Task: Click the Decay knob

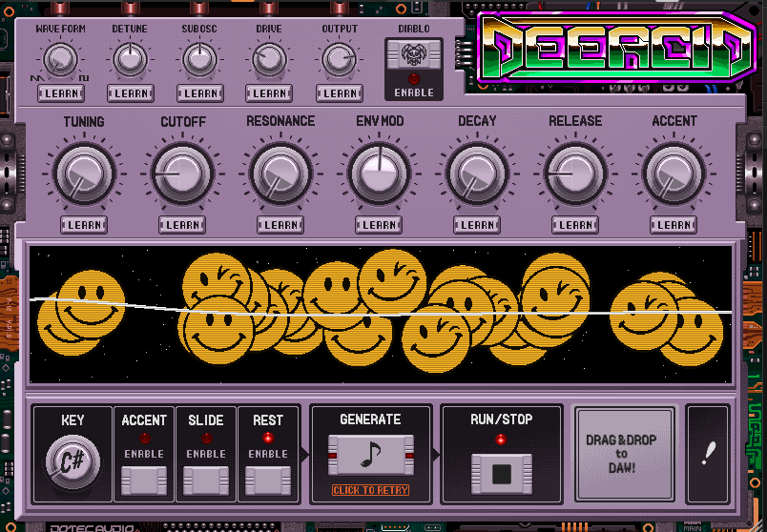Action: (477, 174)
